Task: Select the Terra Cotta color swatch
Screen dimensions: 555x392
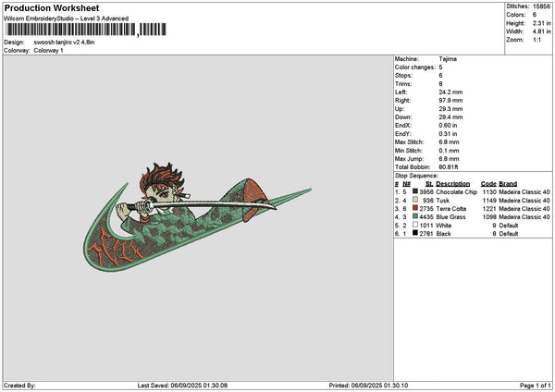Action: point(414,208)
